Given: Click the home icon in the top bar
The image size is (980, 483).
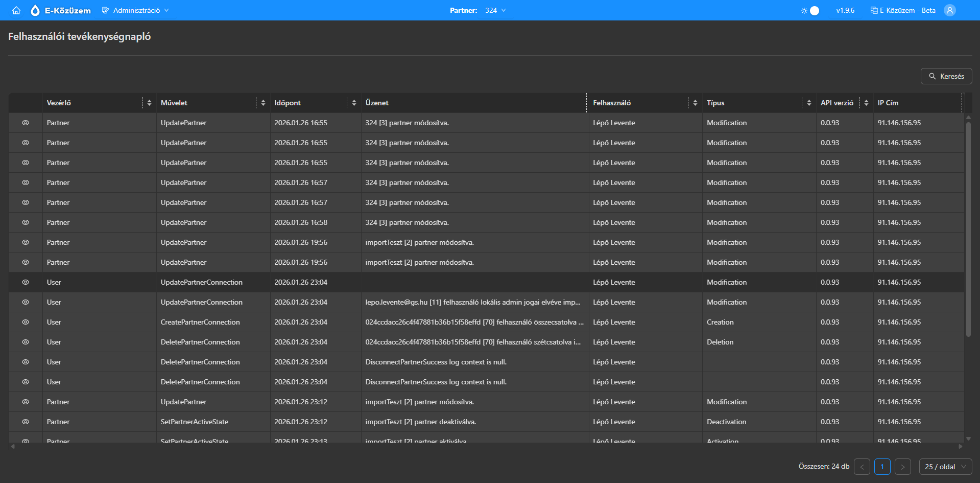Looking at the screenshot, I should point(16,10).
